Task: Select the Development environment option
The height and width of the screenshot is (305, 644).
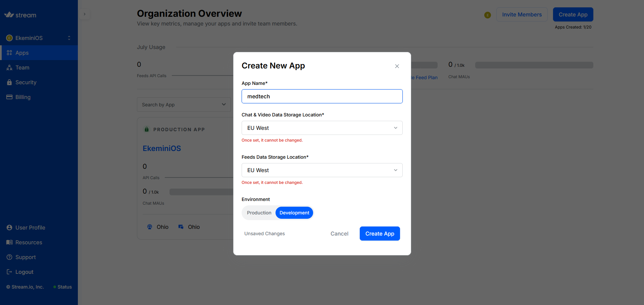Action: coord(294,213)
